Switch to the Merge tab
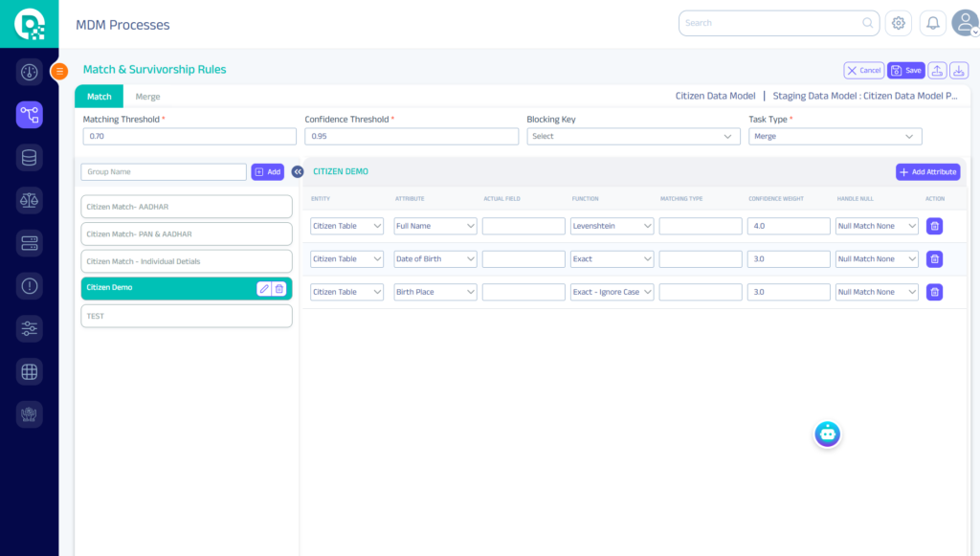The height and width of the screenshot is (556, 980). (147, 97)
